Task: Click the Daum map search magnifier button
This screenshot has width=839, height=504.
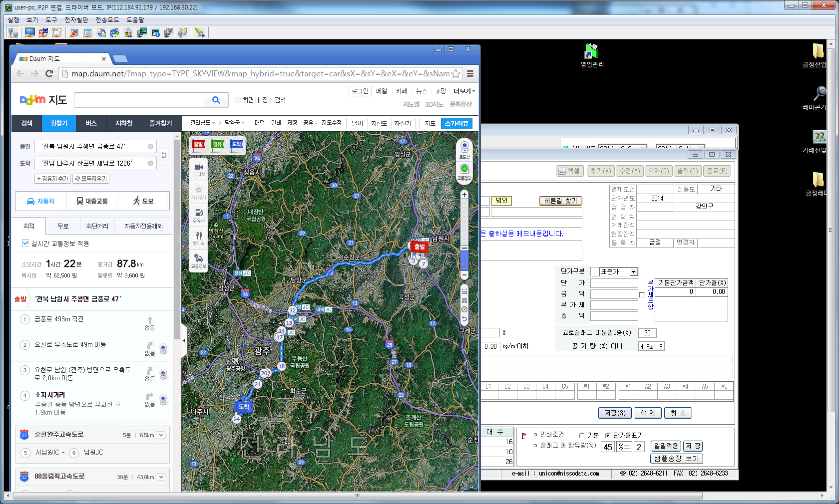Action: 216,100
